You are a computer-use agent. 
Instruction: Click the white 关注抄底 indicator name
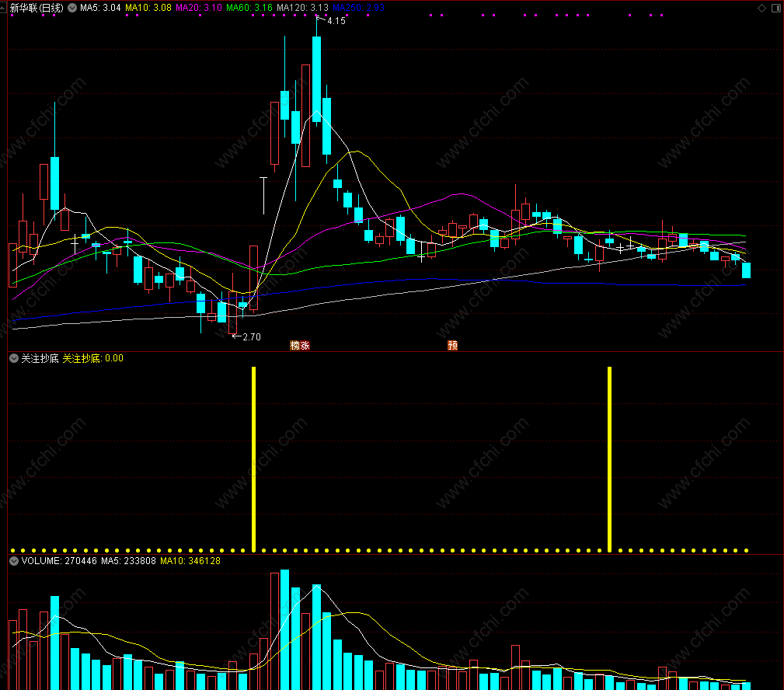[40, 358]
